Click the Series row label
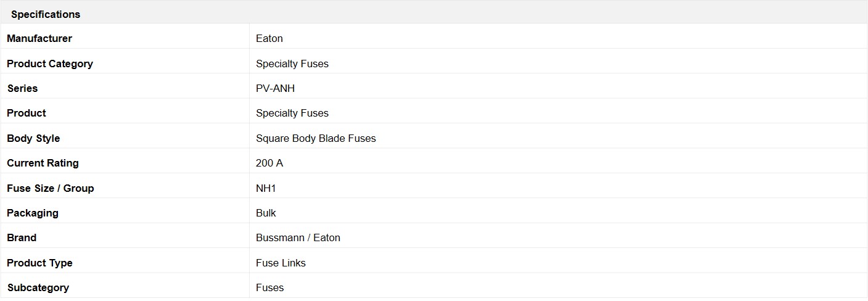This screenshot has width=868, height=301. [22, 88]
